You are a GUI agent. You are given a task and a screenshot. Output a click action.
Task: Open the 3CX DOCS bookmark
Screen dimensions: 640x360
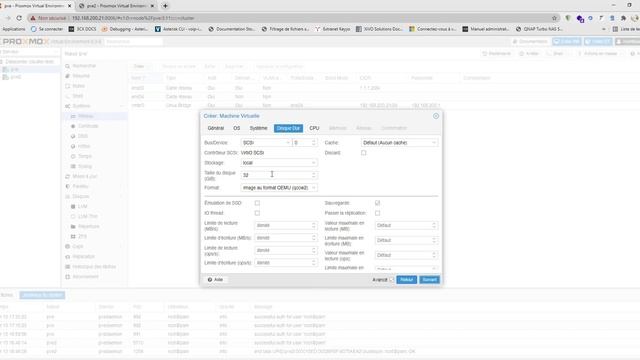pos(82,29)
